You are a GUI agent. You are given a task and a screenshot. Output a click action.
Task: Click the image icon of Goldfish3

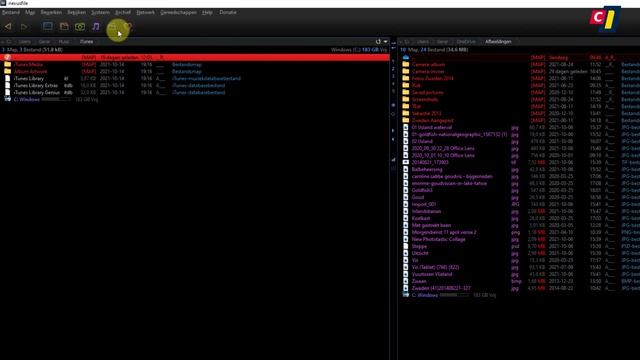tap(406, 190)
